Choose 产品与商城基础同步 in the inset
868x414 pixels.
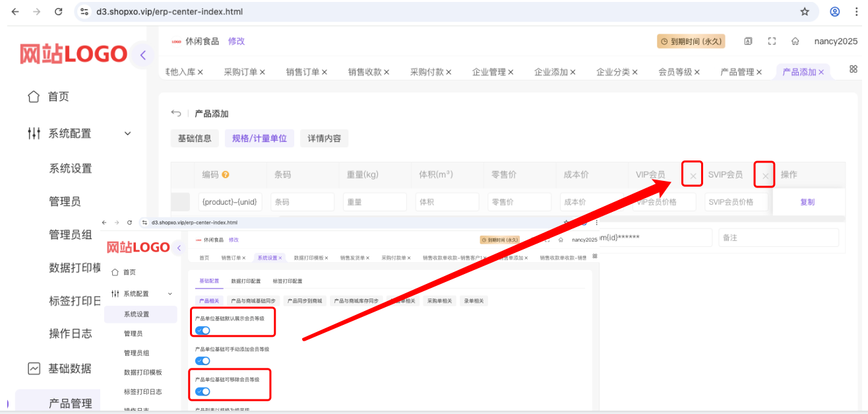254,301
